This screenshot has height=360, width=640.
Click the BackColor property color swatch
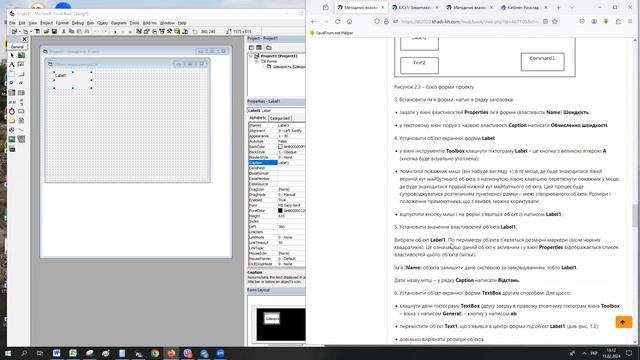(x=280, y=147)
